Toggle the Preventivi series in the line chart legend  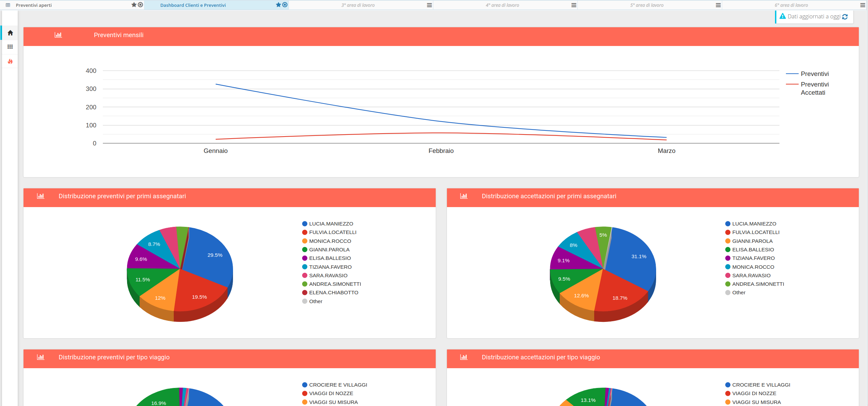click(x=807, y=74)
